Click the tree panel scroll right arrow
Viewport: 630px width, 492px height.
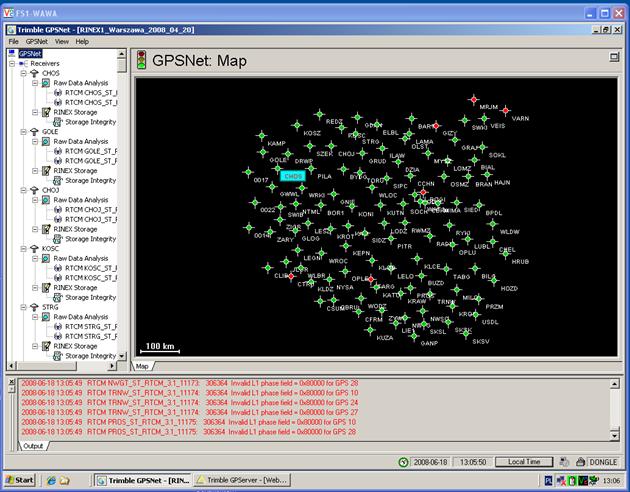pyautogui.click(x=112, y=366)
